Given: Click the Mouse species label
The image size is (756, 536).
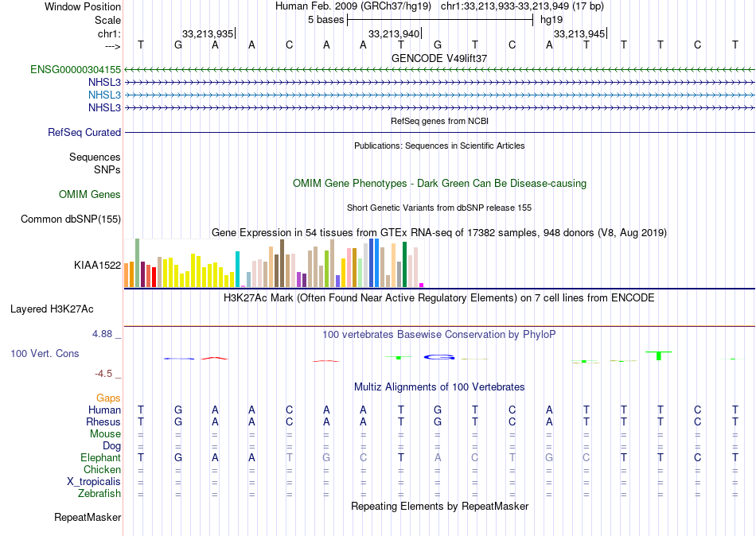Looking at the screenshot, I should [x=105, y=434].
